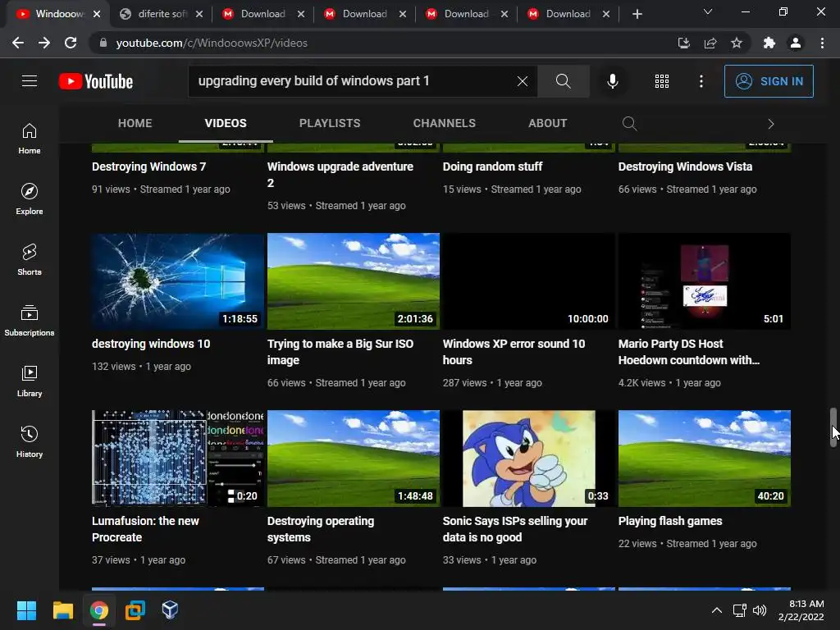Open Playing flash games thumbnail
Image resolution: width=840 pixels, height=630 pixels.
point(705,459)
